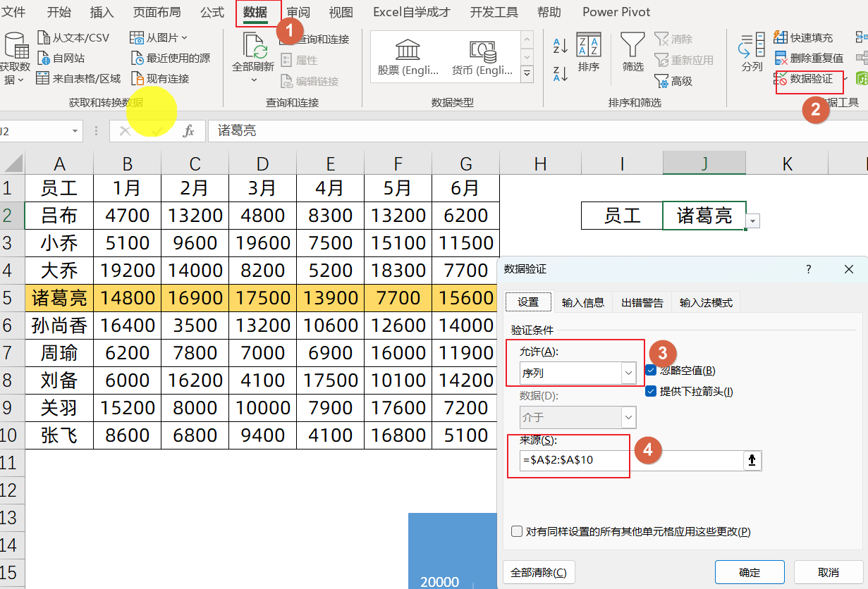Click the Currencies (货币) data type
The width and height of the screenshot is (868, 589).
pos(482,56)
